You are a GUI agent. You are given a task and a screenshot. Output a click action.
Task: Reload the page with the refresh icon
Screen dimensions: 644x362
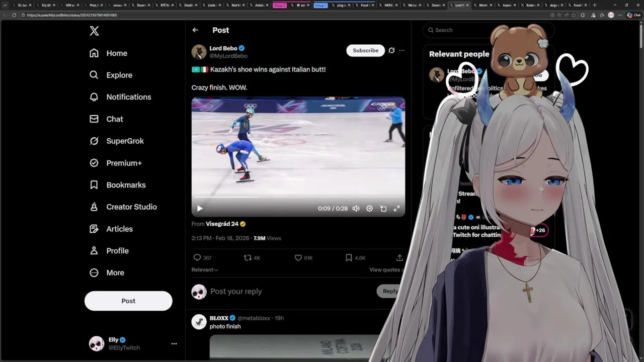click(14, 15)
